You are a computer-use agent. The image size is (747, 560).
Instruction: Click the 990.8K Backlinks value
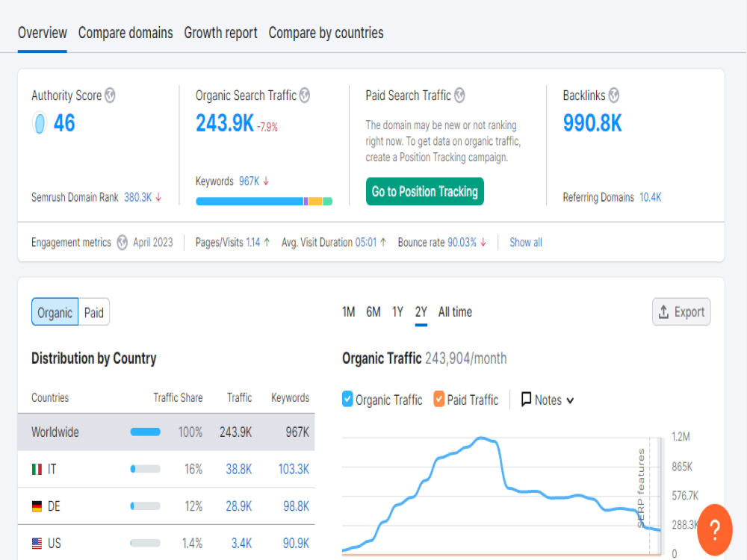[592, 123]
